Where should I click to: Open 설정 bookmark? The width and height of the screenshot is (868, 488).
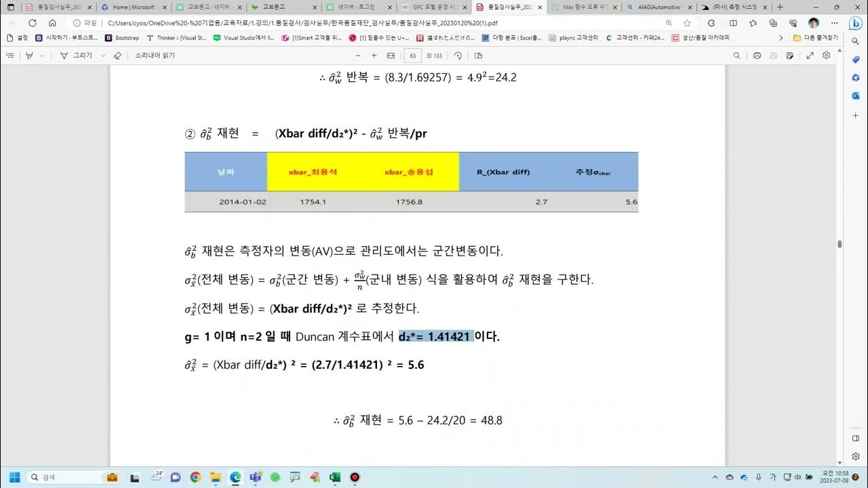point(17,38)
